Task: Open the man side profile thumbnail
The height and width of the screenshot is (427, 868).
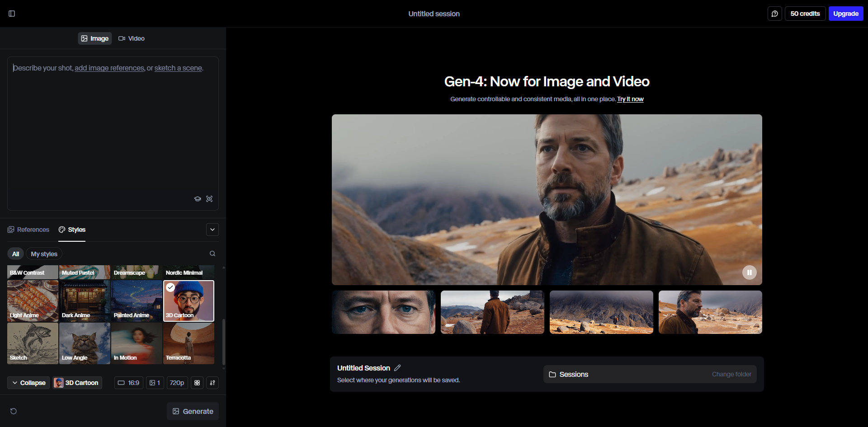Action: click(x=710, y=312)
